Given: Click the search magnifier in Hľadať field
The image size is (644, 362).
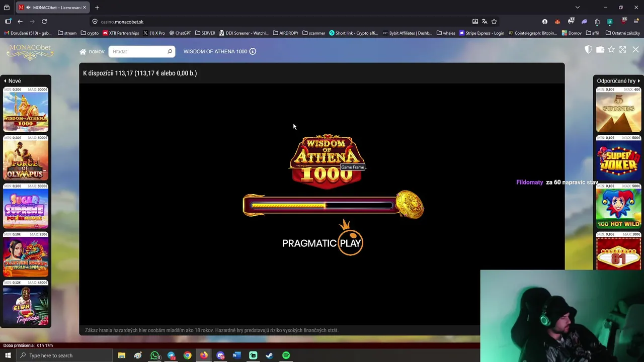Looking at the screenshot, I should (170, 51).
